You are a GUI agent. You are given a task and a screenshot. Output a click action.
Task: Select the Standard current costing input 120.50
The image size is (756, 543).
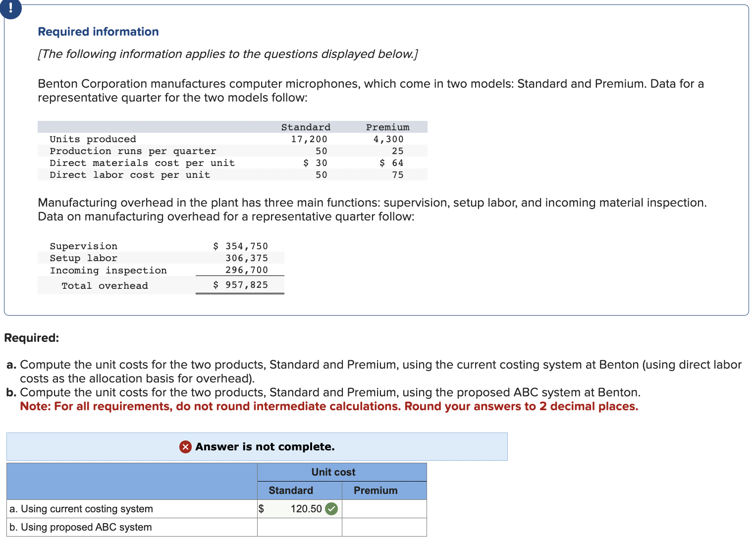(x=299, y=509)
